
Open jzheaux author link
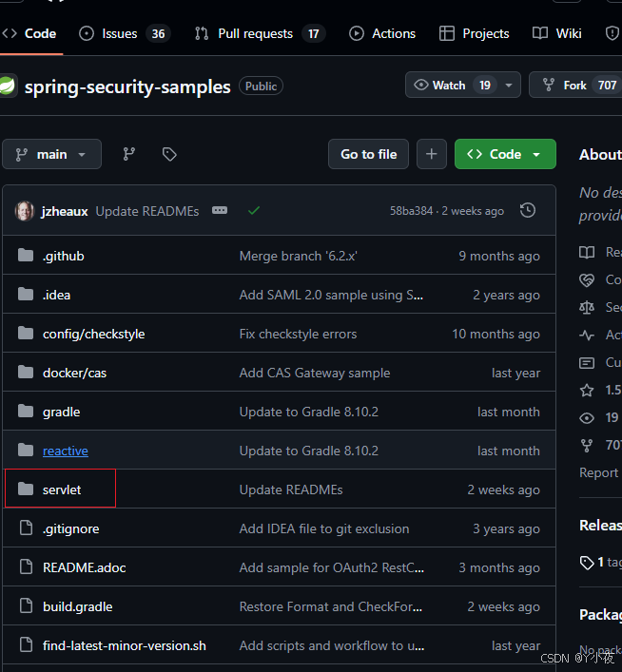[65, 211]
